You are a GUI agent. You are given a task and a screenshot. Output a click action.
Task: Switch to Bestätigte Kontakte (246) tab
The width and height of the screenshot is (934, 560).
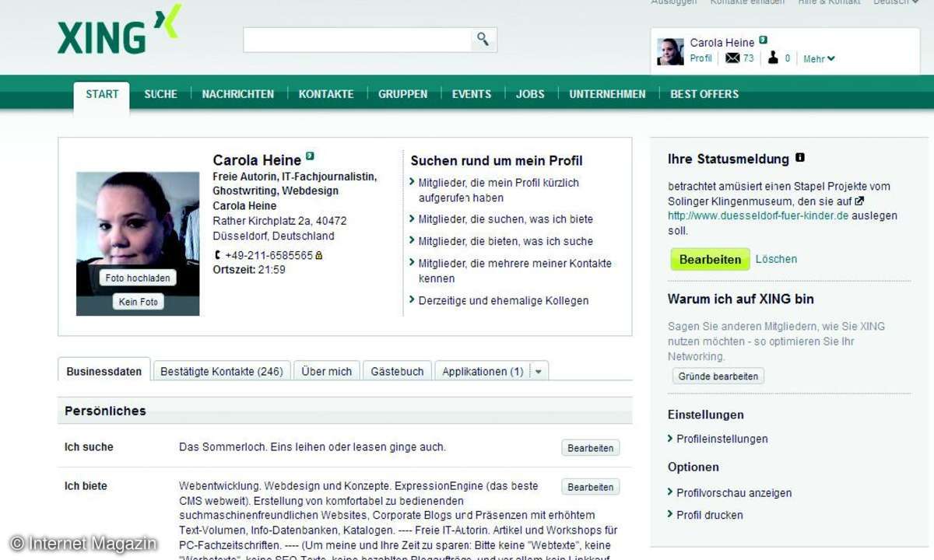[222, 372]
